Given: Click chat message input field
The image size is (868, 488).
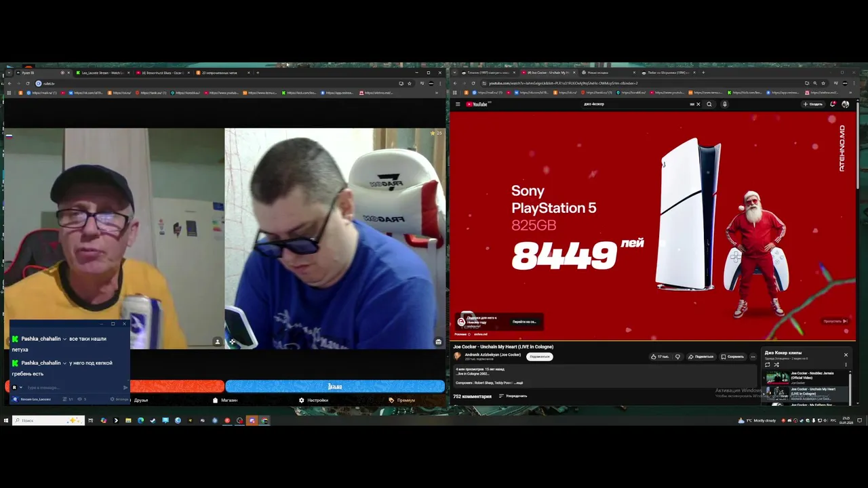Looking at the screenshot, I should (73, 388).
